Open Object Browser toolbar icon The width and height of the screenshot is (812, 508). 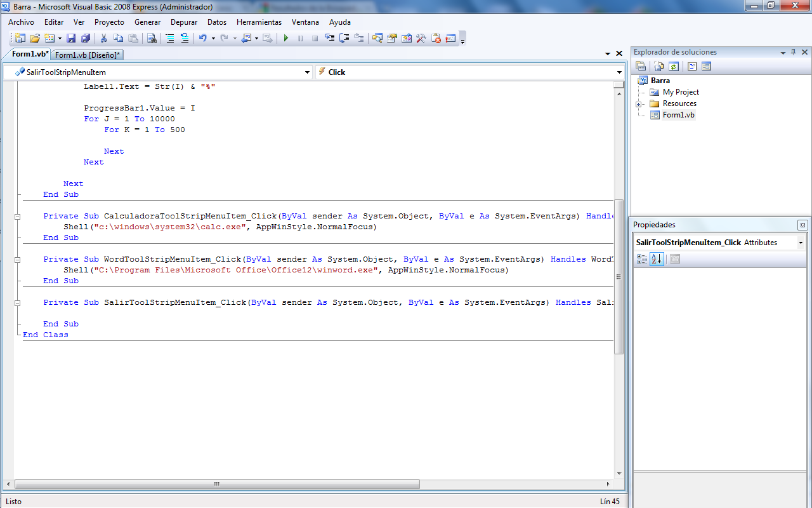[407, 38]
